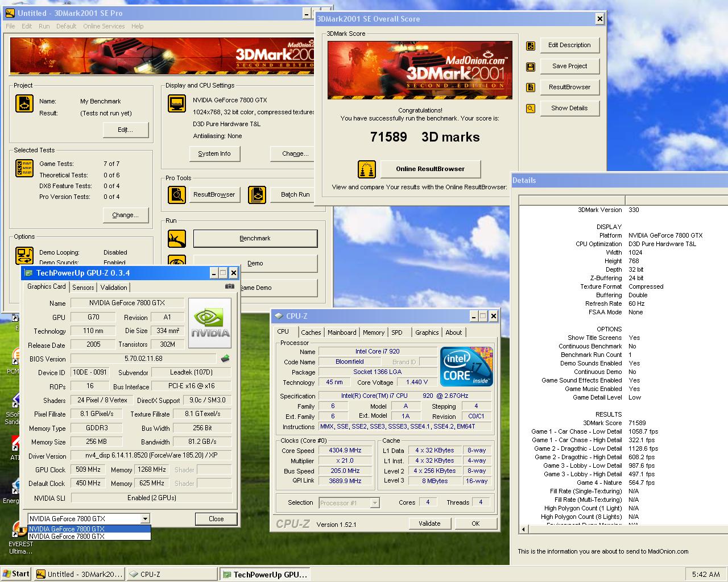Image resolution: width=728 pixels, height=582 pixels.
Task: Click the System Info button
Action: pyautogui.click(x=214, y=154)
